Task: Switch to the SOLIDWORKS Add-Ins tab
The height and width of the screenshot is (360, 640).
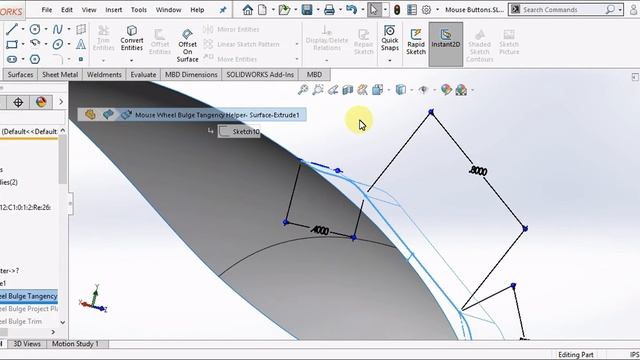Action: (x=260, y=74)
